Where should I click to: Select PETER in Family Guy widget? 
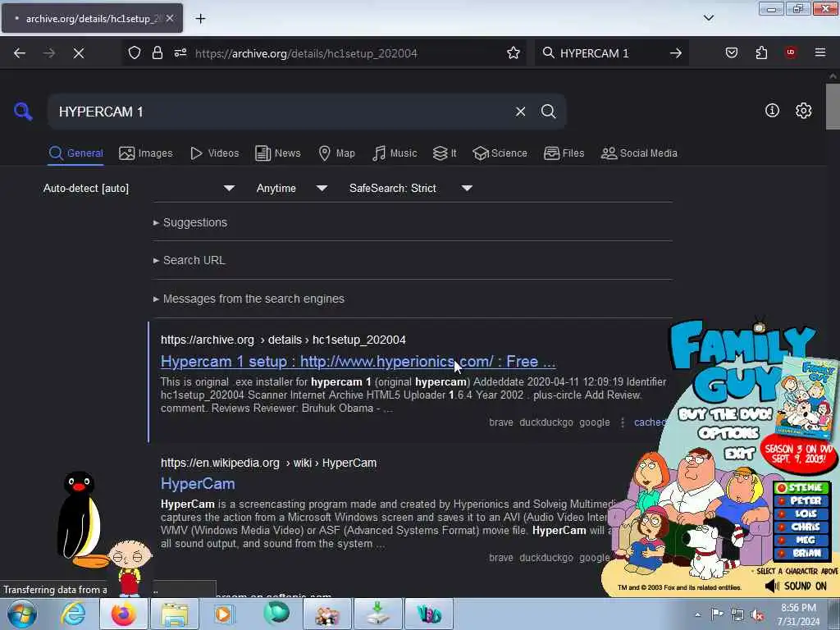pyautogui.click(x=802, y=500)
